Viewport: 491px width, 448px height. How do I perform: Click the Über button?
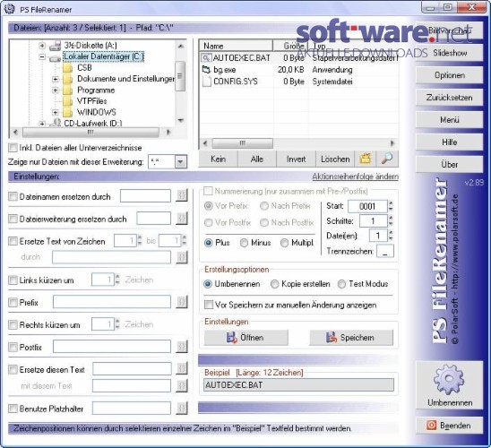[450, 164]
